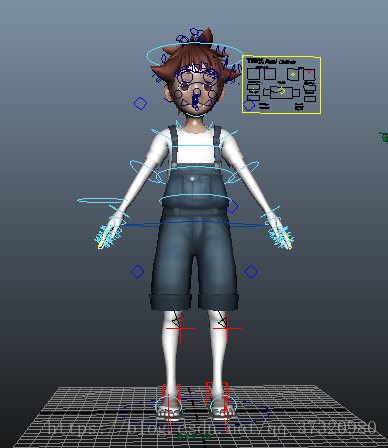Select red cross knee control on left leg
Viewport: 388px width, 448px height.
coord(180,329)
